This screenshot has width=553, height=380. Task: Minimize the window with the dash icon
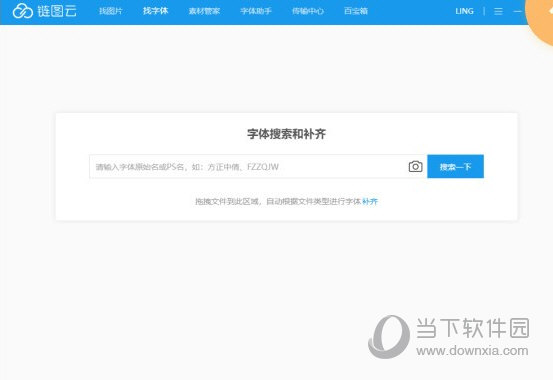pyautogui.click(x=517, y=12)
